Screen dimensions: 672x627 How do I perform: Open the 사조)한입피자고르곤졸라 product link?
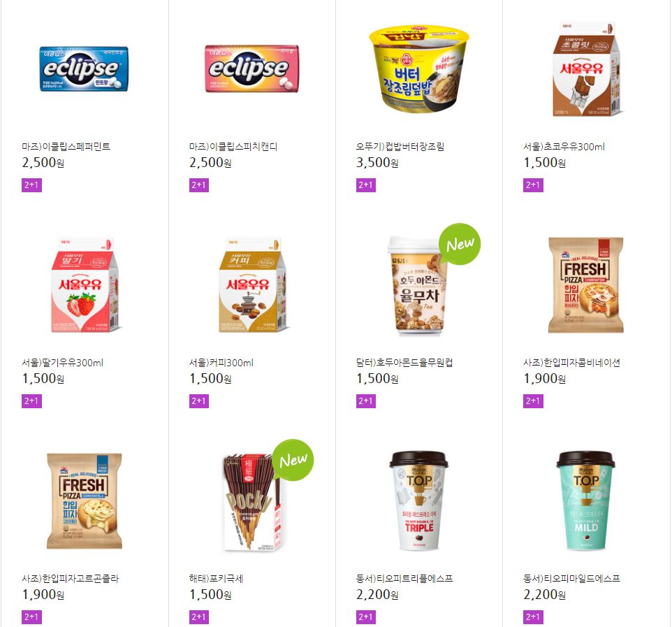click(x=71, y=579)
